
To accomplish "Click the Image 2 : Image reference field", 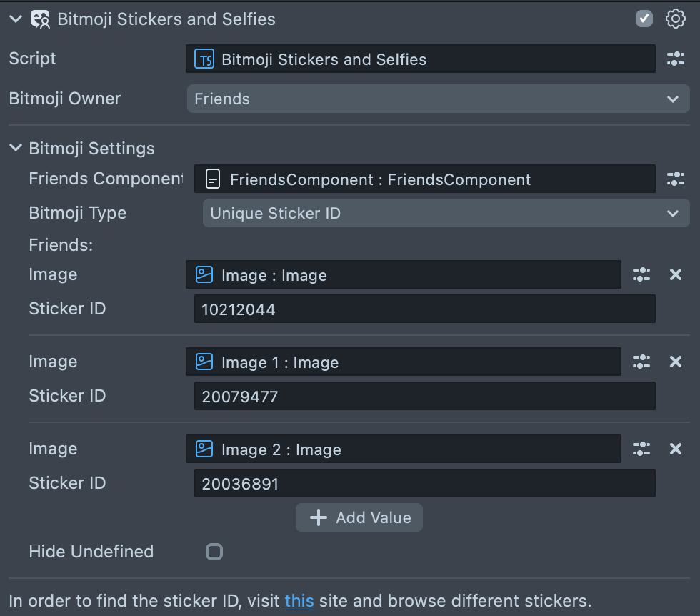I will pos(403,449).
